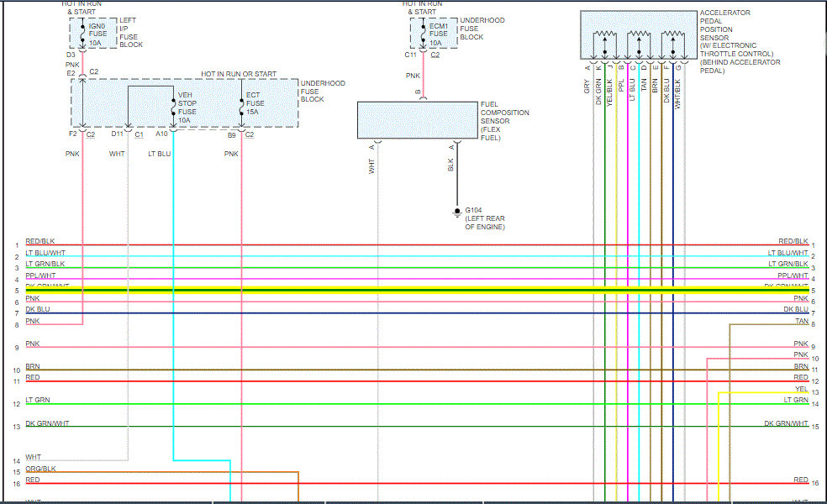Select the left RED/BLK label on line 1
The height and width of the screenshot is (504, 827).
point(40,241)
